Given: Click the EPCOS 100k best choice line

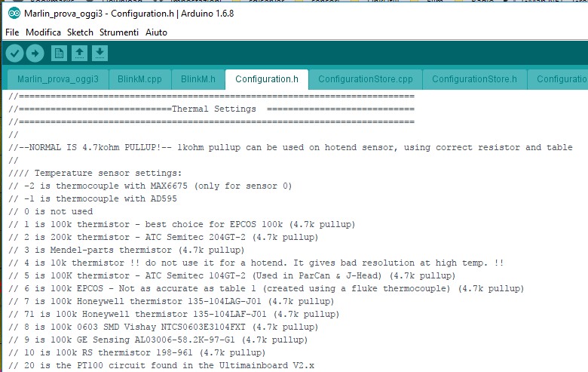Looking at the screenshot, I should [x=182, y=224].
